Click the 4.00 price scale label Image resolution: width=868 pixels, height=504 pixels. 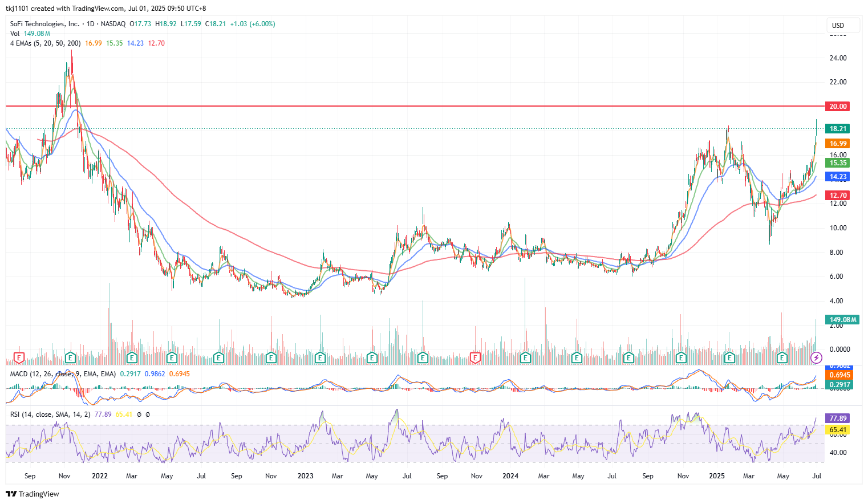coord(836,301)
